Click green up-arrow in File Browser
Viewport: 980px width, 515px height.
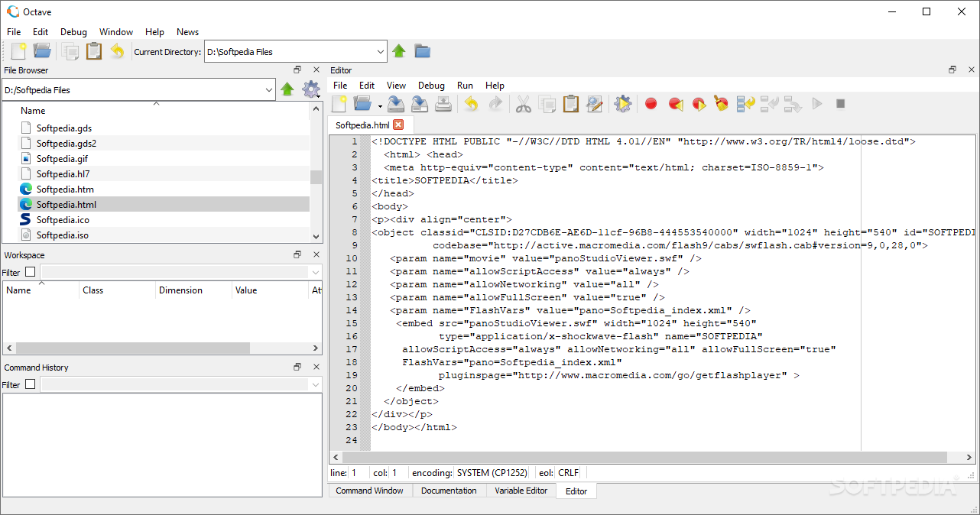click(x=287, y=89)
